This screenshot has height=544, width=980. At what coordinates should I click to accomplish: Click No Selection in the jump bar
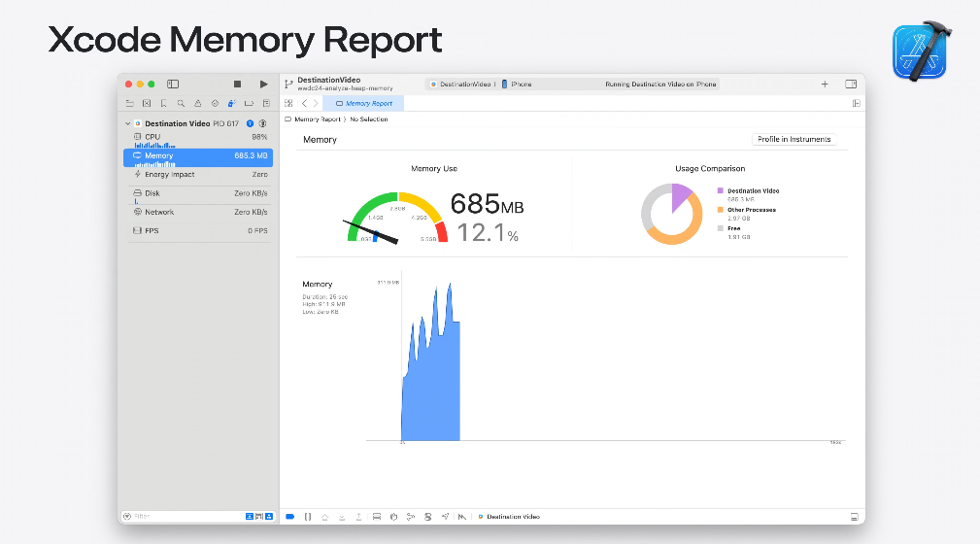[369, 119]
